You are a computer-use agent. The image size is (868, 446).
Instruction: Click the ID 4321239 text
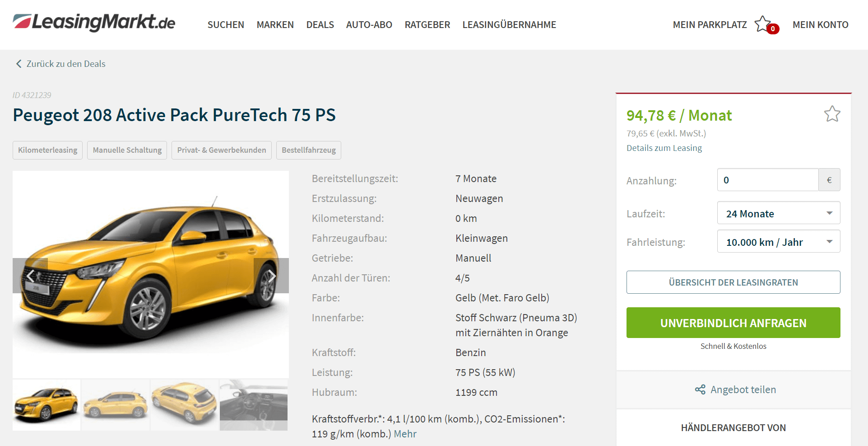pyautogui.click(x=32, y=95)
